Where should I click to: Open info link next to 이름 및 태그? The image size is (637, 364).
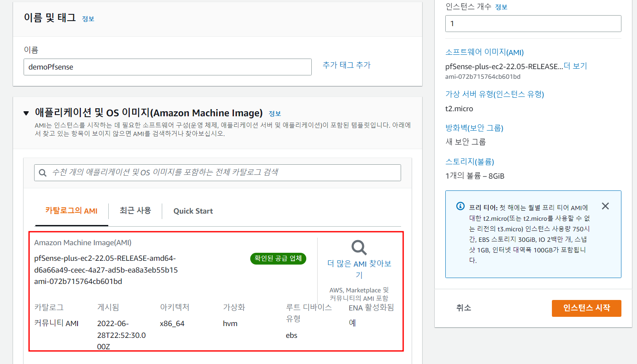click(88, 19)
